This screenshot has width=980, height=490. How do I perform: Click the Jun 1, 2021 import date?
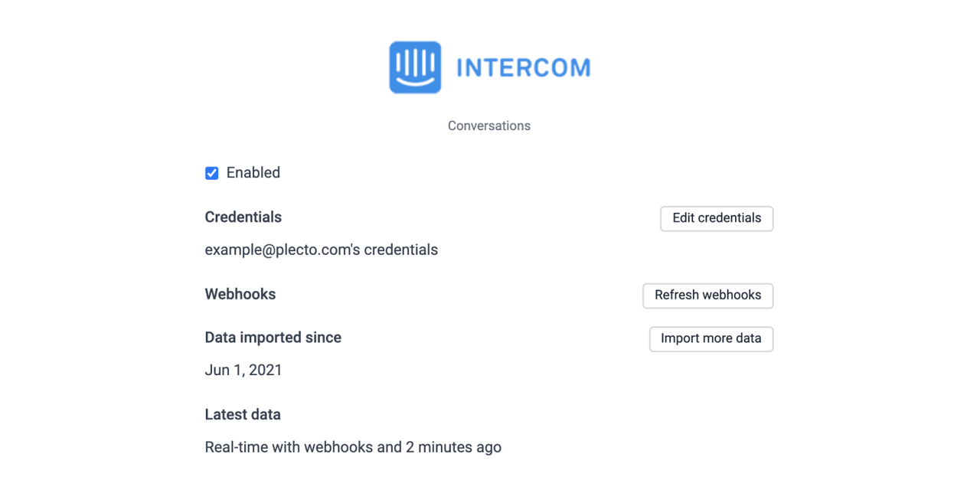(x=243, y=371)
